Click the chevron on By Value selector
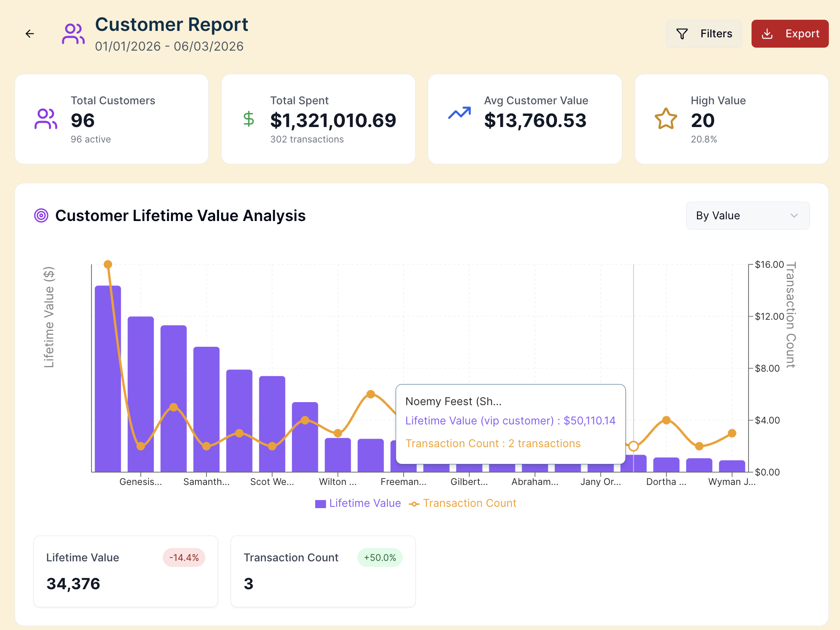 coord(794,215)
